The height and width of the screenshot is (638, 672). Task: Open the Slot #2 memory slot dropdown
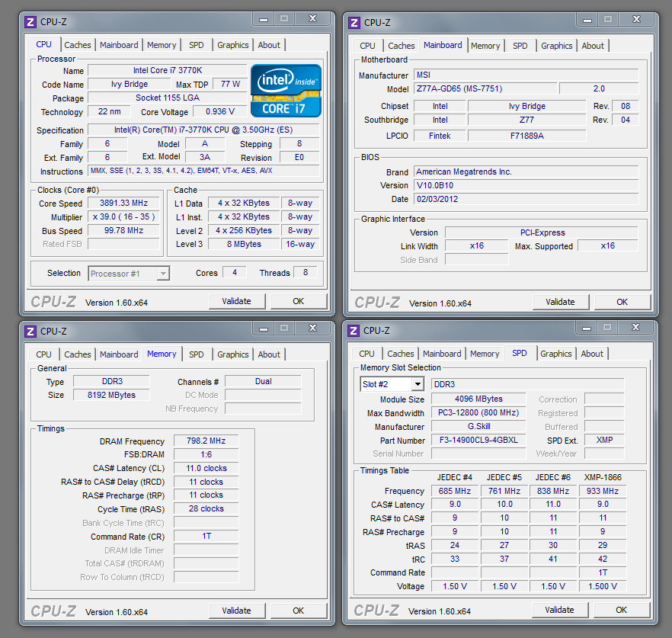coord(417,384)
